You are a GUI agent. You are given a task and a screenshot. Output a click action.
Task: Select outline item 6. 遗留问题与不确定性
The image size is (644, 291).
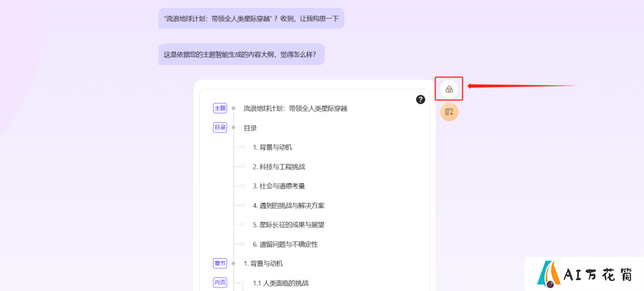pyautogui.click(x=285, y=244)
